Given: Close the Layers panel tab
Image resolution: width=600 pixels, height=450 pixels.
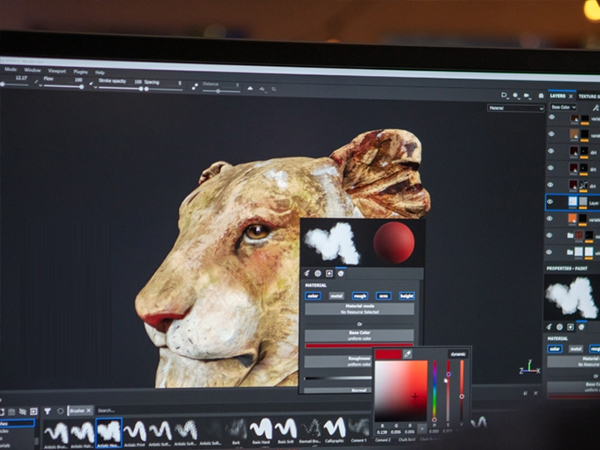Looking at the screenshot, I should (571, 96).
